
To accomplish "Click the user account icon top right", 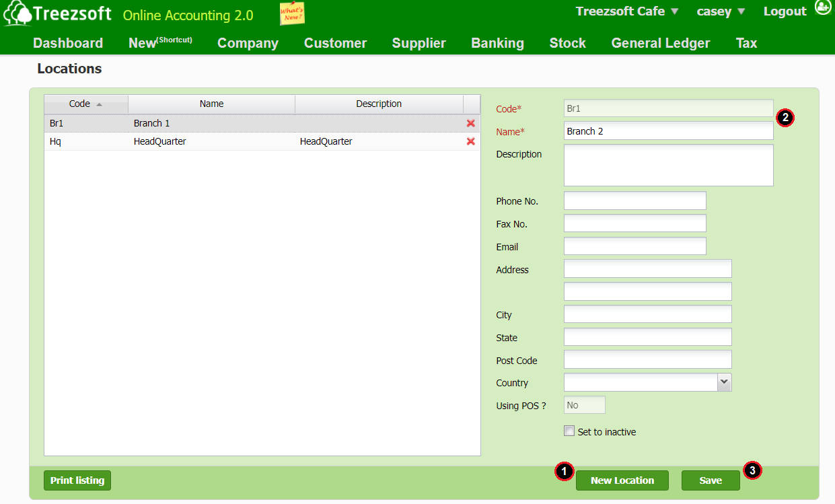I will click(x=822, y=8).
